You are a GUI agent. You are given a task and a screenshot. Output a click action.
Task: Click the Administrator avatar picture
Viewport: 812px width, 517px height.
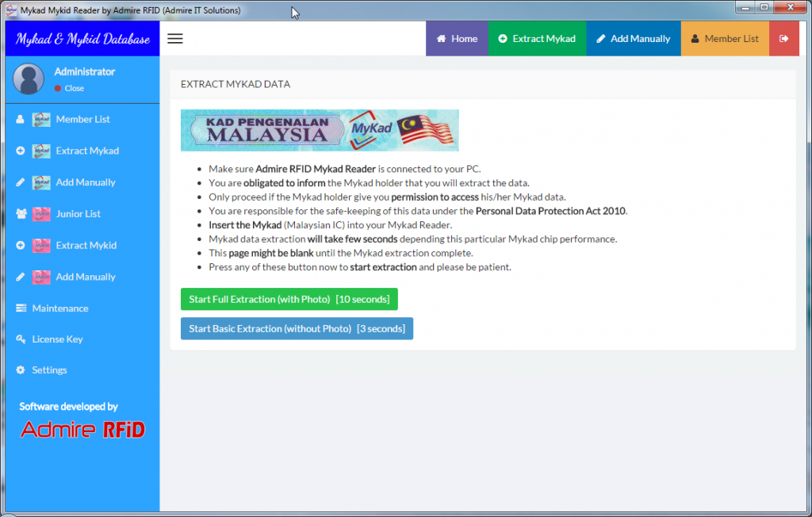pyautogui.click(x=29, y=79)
